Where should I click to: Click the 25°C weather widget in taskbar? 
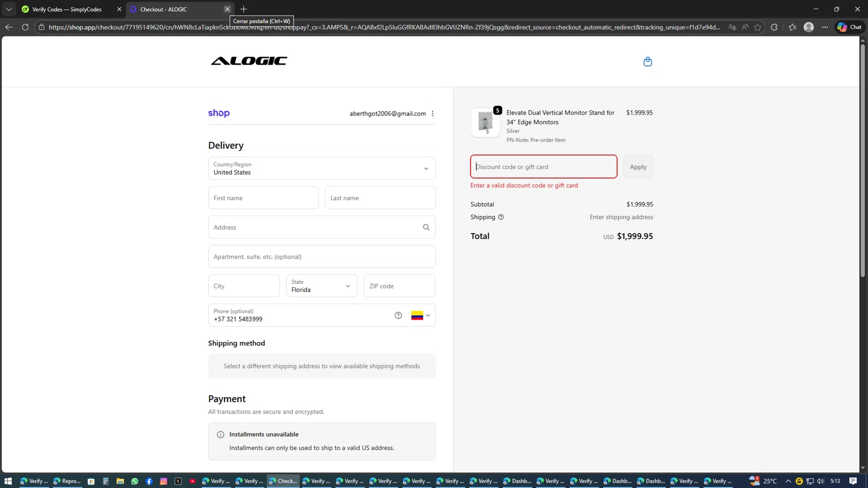763,481
